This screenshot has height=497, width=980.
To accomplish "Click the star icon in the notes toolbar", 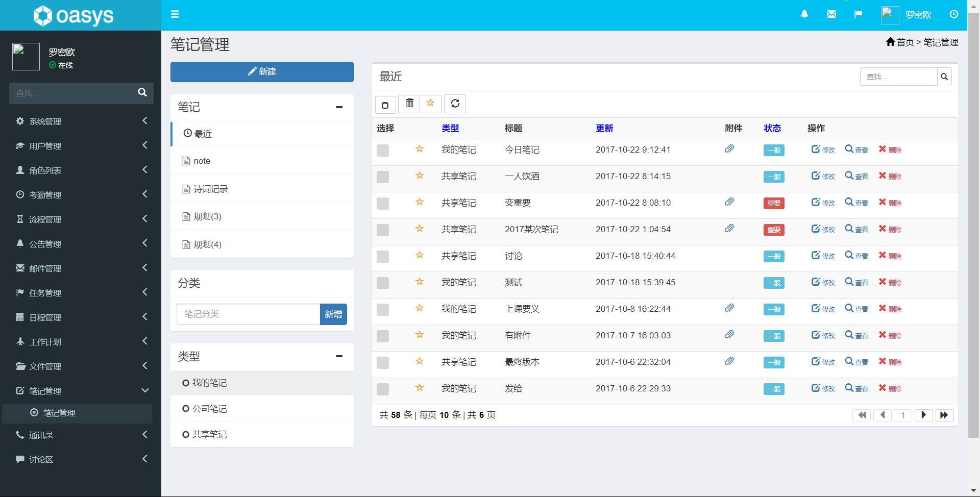I will [430, 104].
